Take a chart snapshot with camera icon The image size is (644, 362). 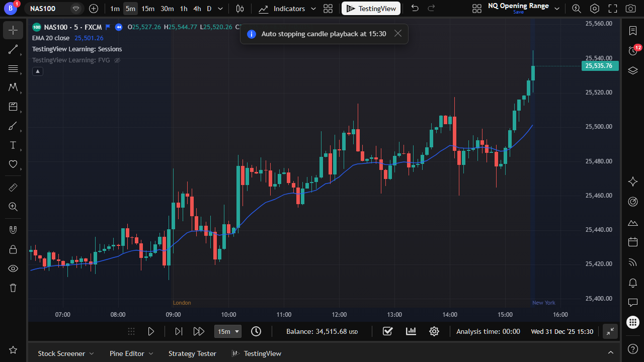coord(630,9)
